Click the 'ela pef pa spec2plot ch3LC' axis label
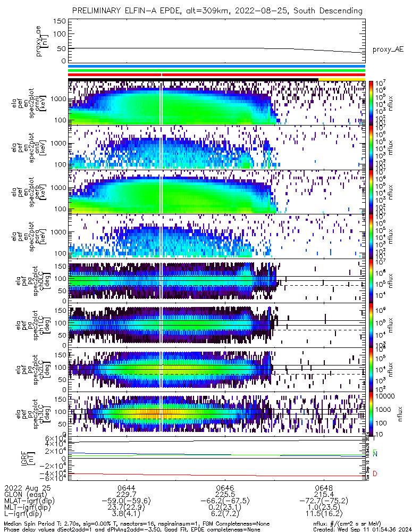This screenshot has height=532, width=412. [32, 414]
